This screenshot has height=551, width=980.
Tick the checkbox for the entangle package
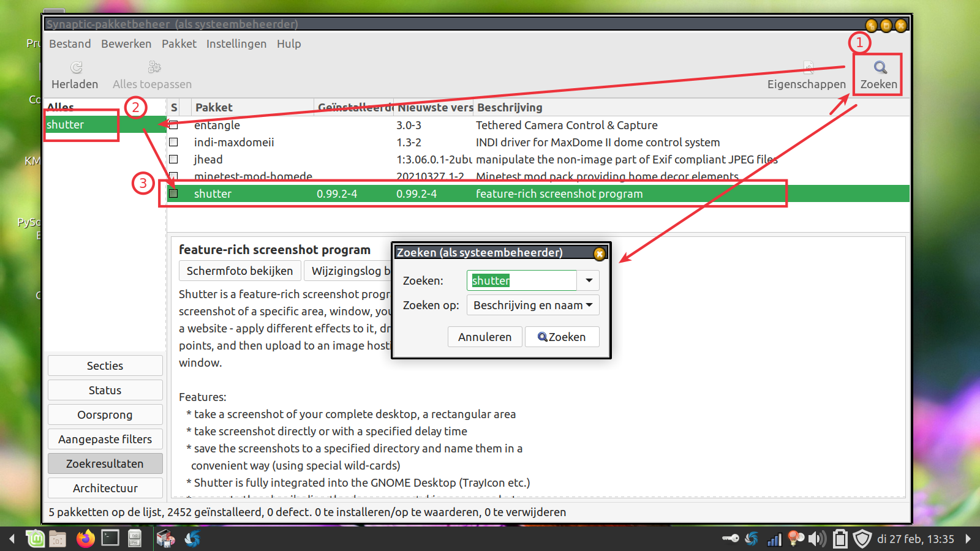(174, 125)
